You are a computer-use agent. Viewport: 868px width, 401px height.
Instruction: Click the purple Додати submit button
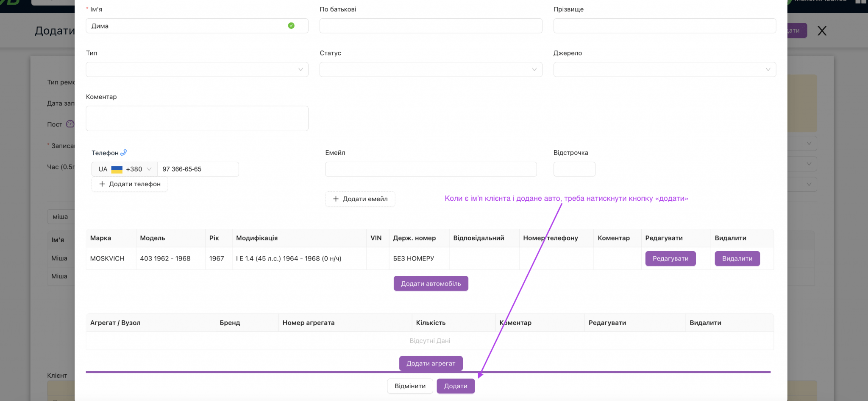[x=456, y=386]
